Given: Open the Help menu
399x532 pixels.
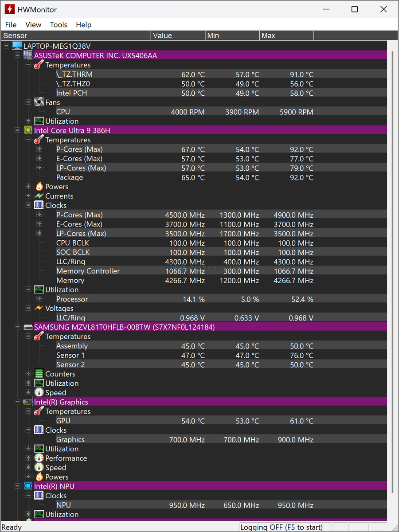Looking at the screenshot, I should pos(83,25).
